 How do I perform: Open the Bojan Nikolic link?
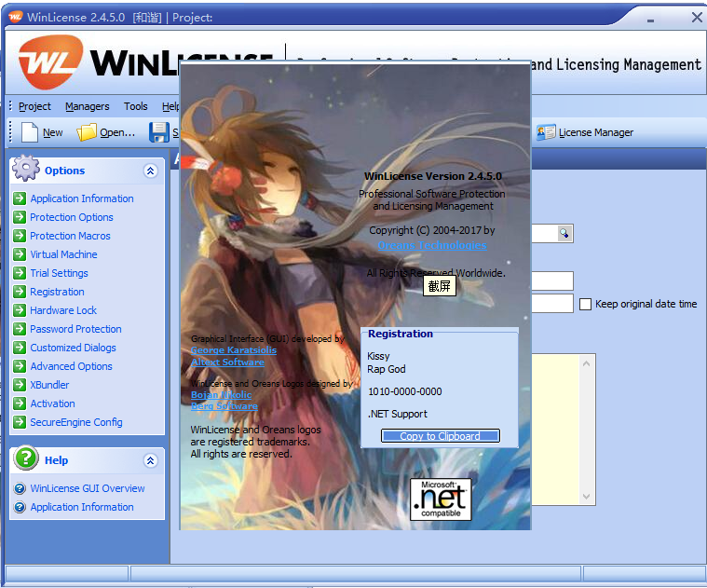tap(221, 394)
